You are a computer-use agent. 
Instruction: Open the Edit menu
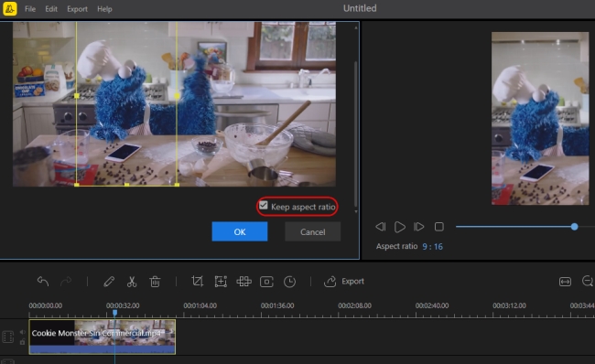coord(51,9)
